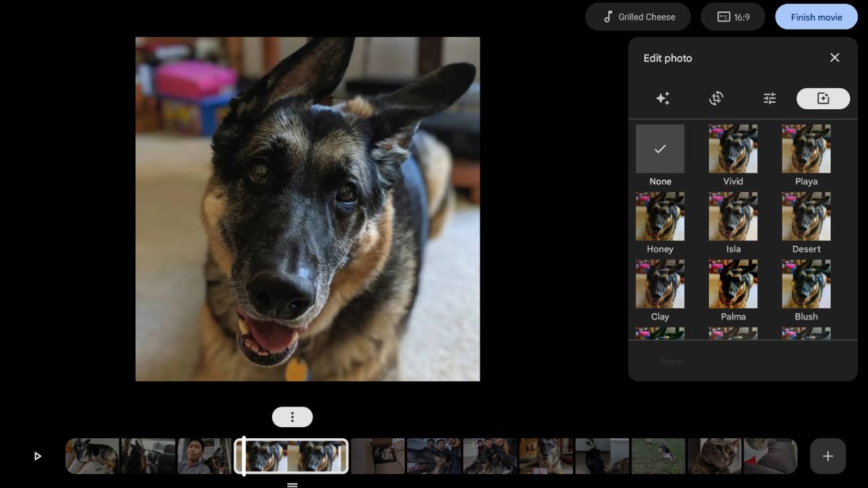Open the 16:9 aspect ratio selector
Image resolution: width=868 pixels, height=488 pixels.
coord(733,16)
